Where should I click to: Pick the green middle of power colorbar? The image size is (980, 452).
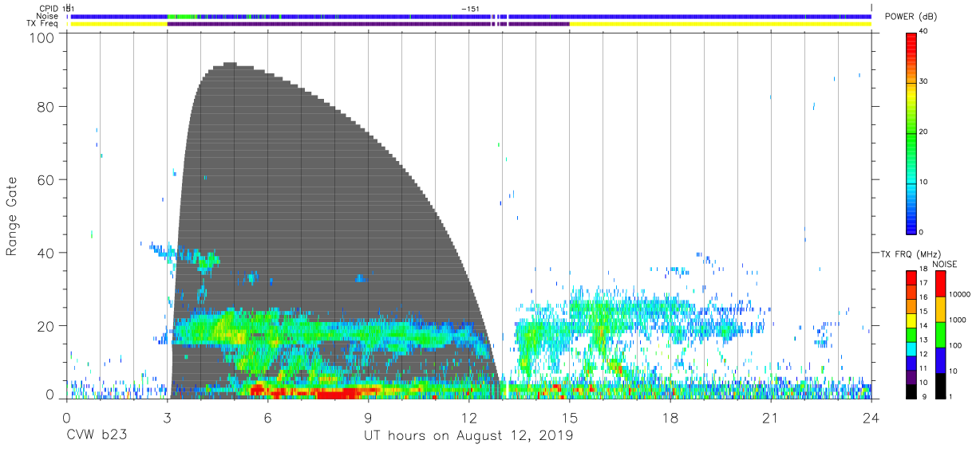pyautogui.click(x=911, y=132)
